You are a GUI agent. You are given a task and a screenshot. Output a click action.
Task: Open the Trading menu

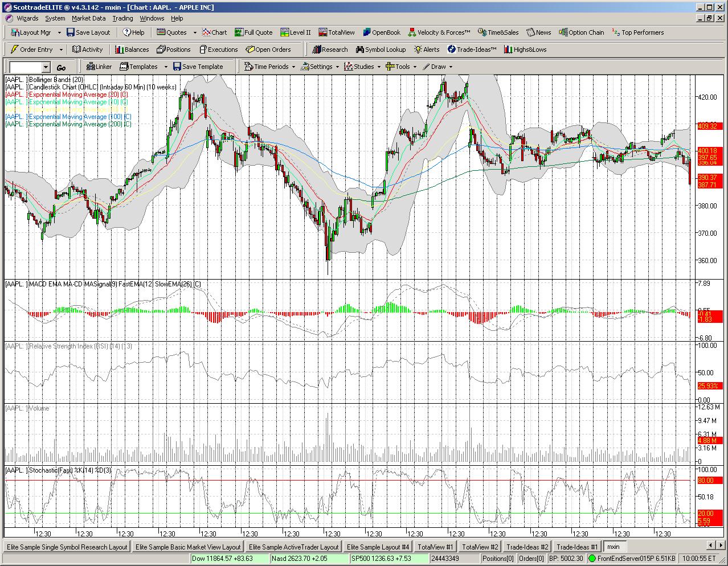point(122,18)
